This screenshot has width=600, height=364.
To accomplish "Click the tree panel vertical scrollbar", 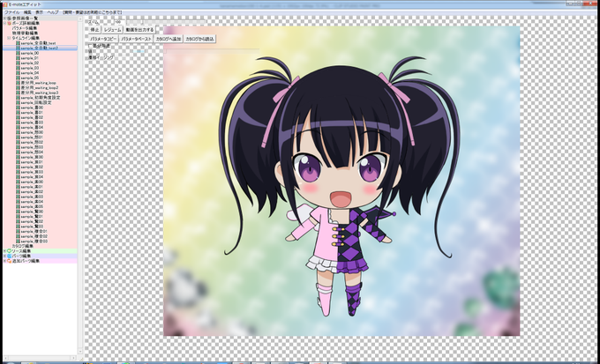I will [x=80, y=185].
